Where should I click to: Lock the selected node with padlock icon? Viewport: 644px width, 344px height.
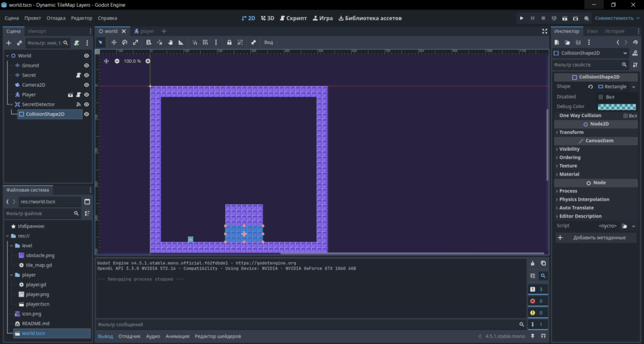pyautogui.click(x=229, y=42)
